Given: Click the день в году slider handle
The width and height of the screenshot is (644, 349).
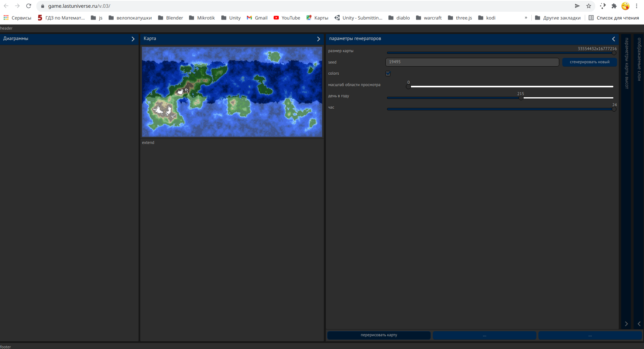Looking at the screenshot, I should point(521,98).
